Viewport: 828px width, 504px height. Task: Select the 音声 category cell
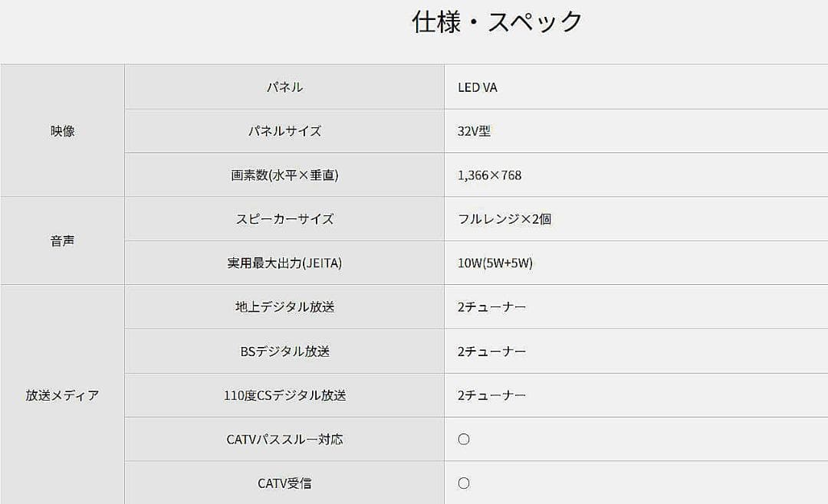[x=62, y=241]
